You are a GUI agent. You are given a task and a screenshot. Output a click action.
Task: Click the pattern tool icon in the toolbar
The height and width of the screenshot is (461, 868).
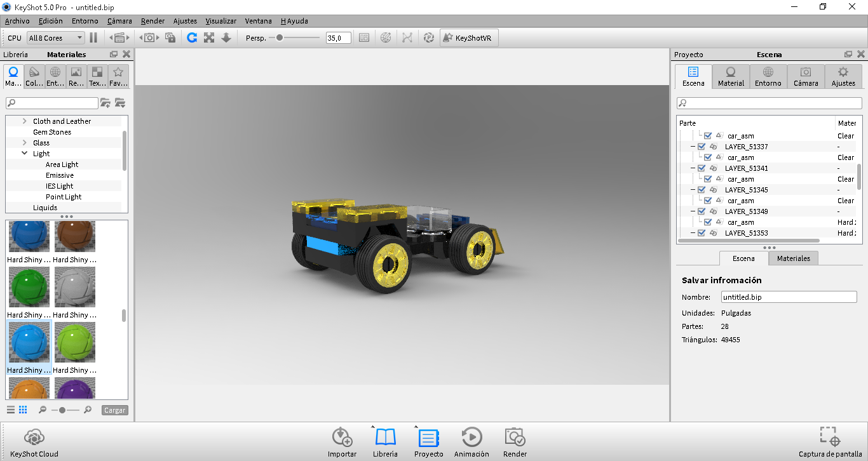[407, 38]
